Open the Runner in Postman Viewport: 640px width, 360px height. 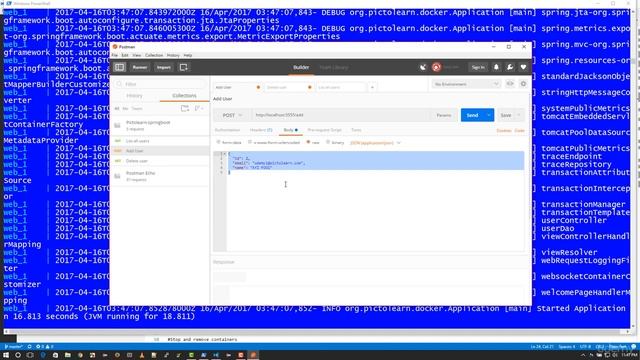click(140, 67)
